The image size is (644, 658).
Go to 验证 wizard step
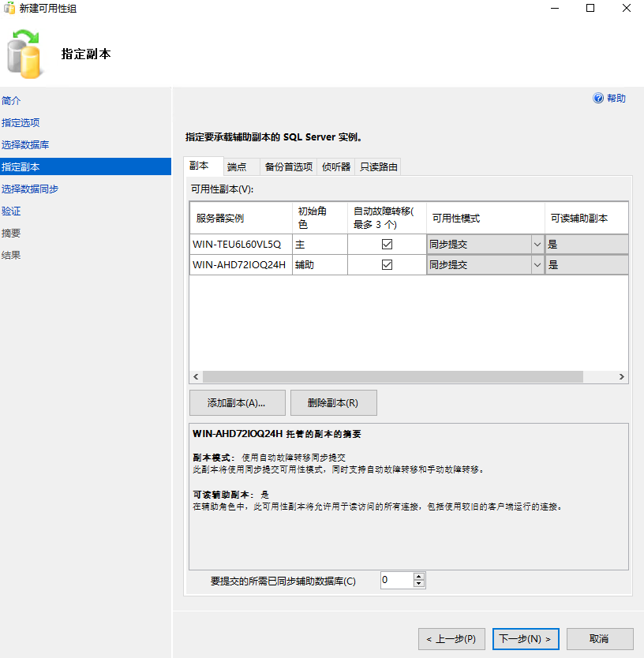click(11, 211)
